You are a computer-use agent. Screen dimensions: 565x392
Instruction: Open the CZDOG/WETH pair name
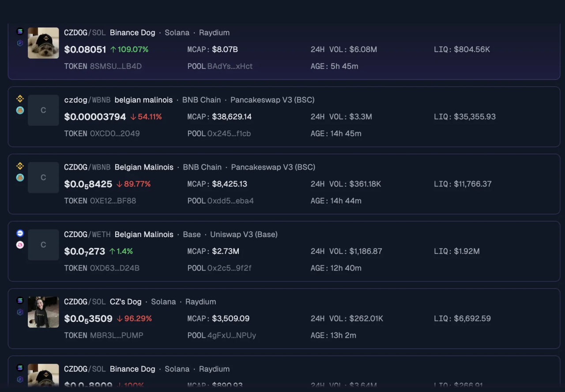[x=87, y=234]
